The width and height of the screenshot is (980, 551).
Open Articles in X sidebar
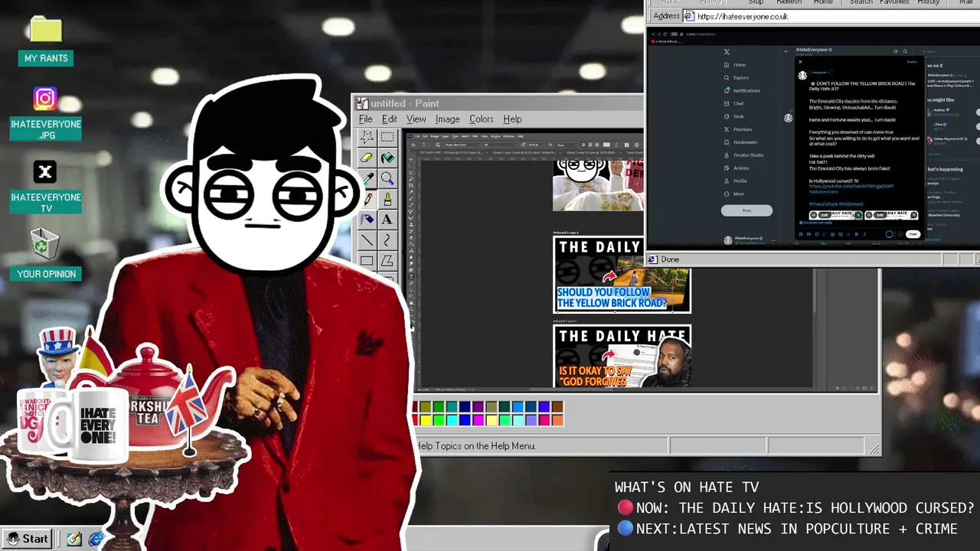tap(737, 168)
